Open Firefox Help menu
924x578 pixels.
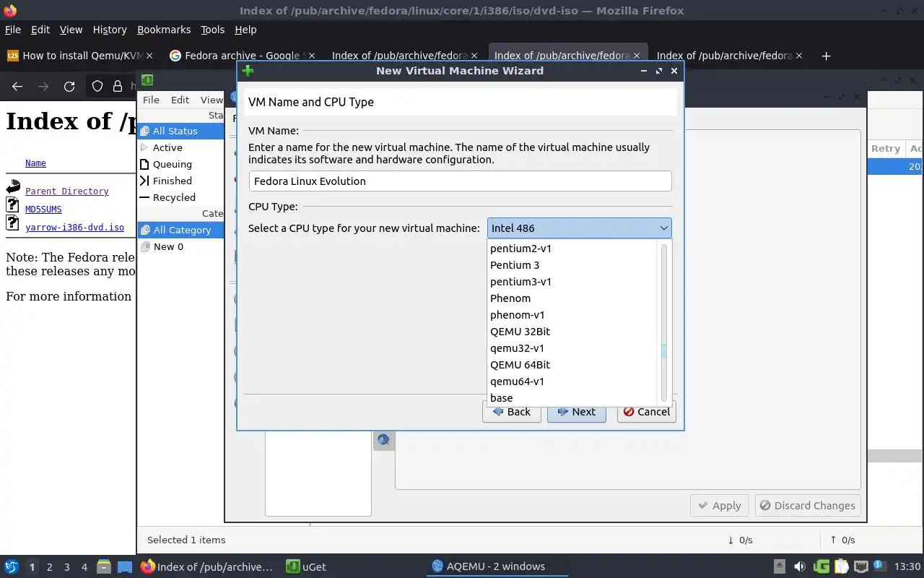tap(245, 30)
